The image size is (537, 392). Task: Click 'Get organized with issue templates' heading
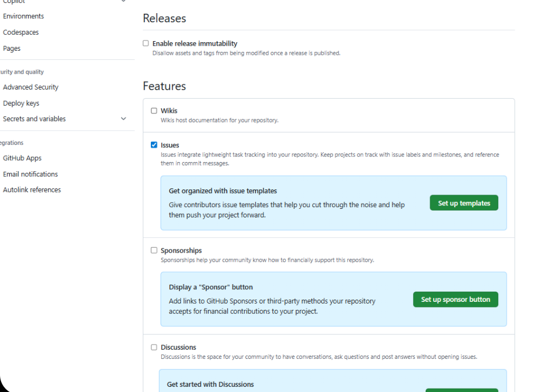(223, 191)
